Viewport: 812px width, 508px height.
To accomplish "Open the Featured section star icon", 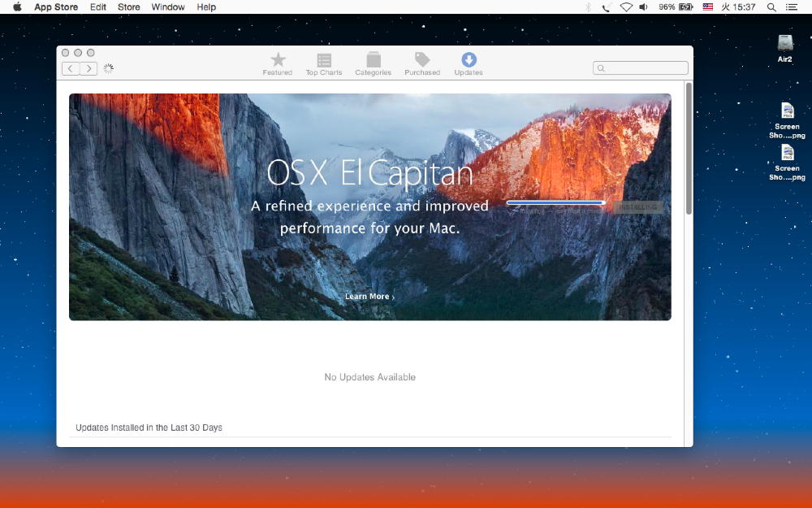I will click(x=278, y=59).
